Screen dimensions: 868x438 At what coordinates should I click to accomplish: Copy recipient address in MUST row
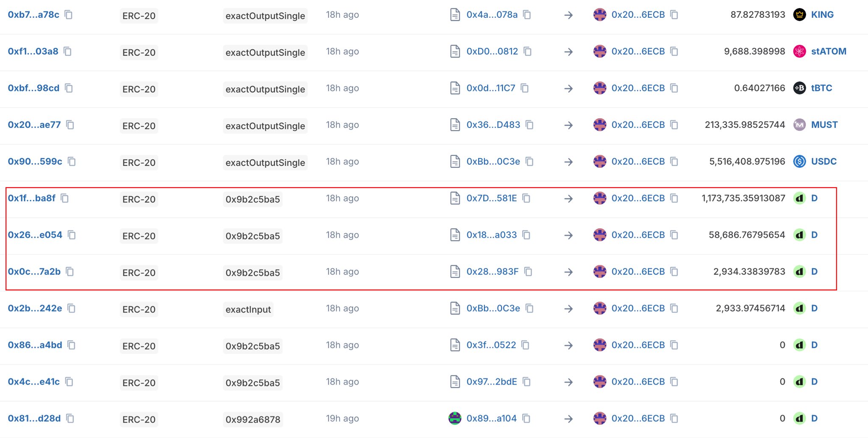pyautogui.click(x=674, y=125)
